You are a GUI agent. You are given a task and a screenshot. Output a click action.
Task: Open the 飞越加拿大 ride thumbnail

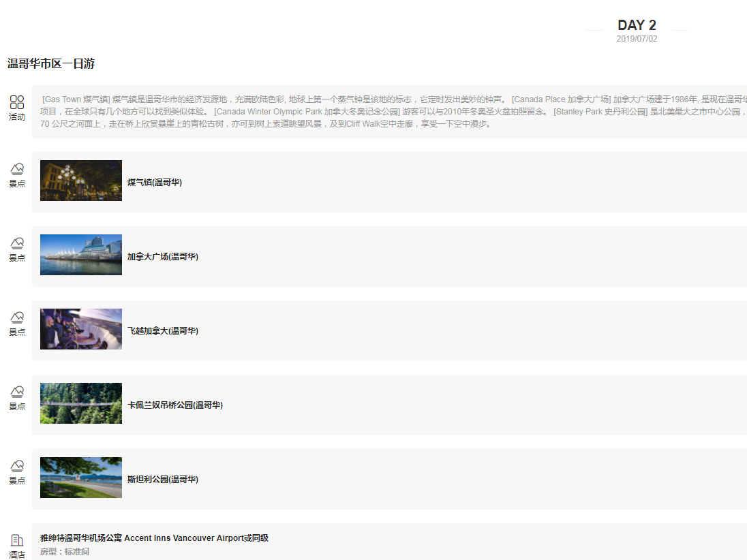[x=81, y=329]
